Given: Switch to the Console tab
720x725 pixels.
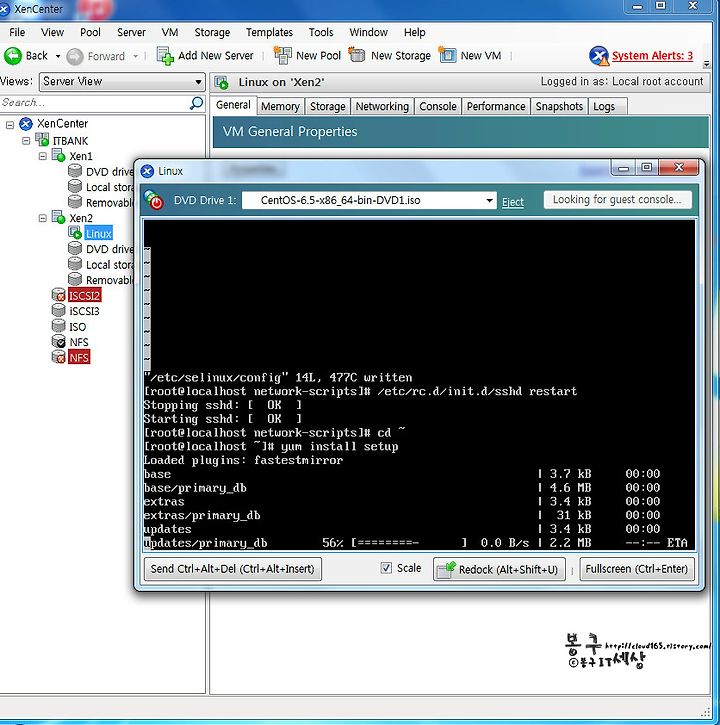Looking at the screenshot, I should tap(437, 106).
